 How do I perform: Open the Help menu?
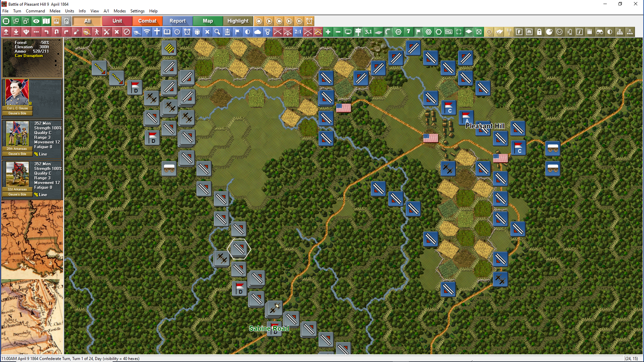[153, 11]
